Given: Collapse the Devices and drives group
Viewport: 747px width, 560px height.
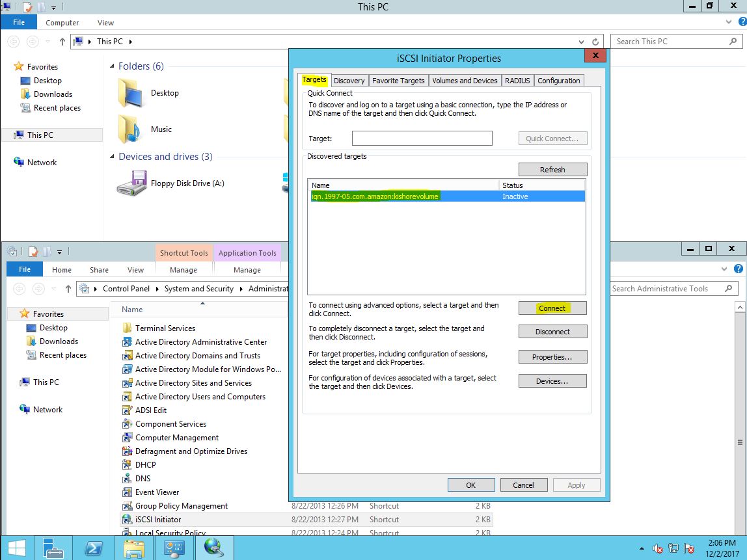Looking at the screenshot, I should click(x=111, y=157).
